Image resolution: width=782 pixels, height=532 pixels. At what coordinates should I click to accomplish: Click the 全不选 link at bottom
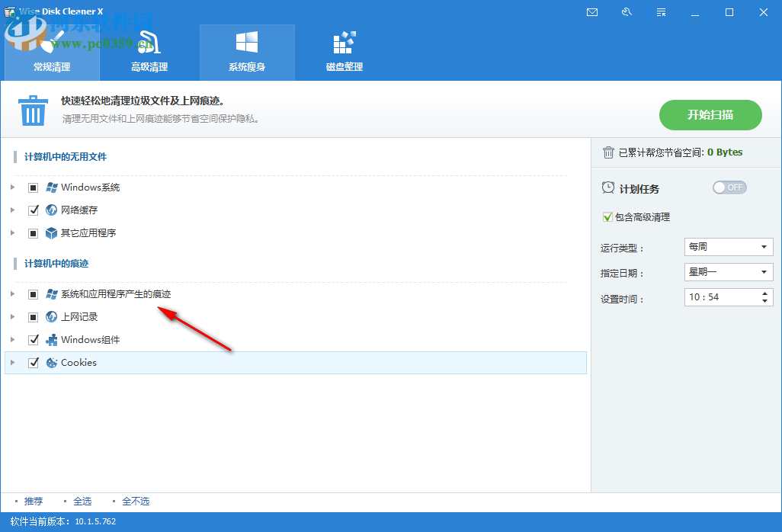(136, 501)
